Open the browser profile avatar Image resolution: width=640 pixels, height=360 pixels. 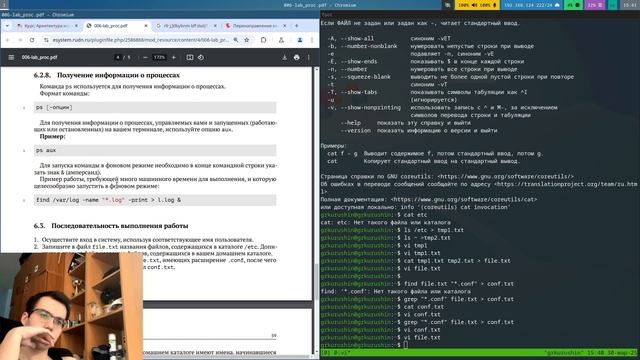(300, 40)
